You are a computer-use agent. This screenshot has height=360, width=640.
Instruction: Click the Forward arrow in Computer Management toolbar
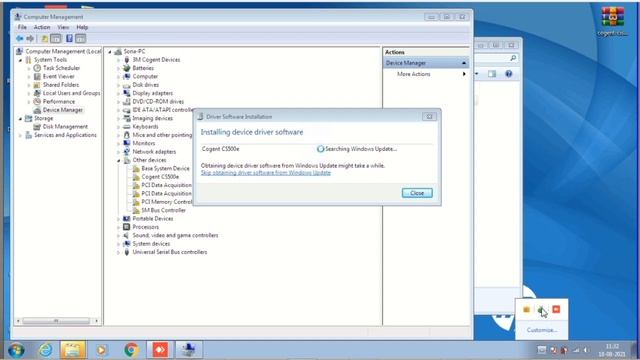point(30,38)
